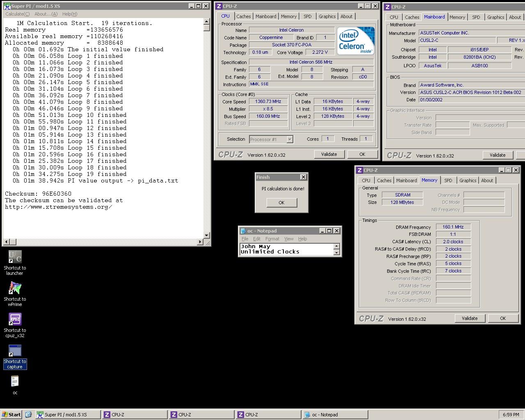525x420 pixels.
Task: Switch to Caches tab in CPU-Z CPU window
Action: 243,16
